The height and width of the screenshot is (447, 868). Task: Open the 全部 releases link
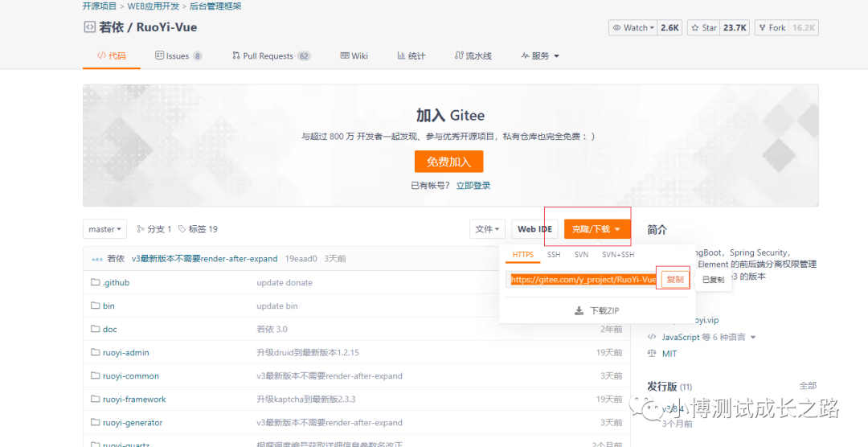point(808,386)
